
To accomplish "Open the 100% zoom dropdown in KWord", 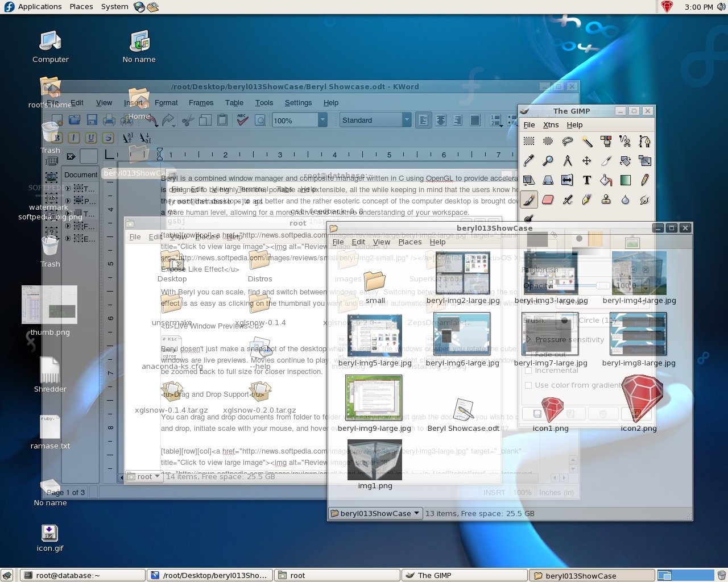I will click(x=322, y=120).
